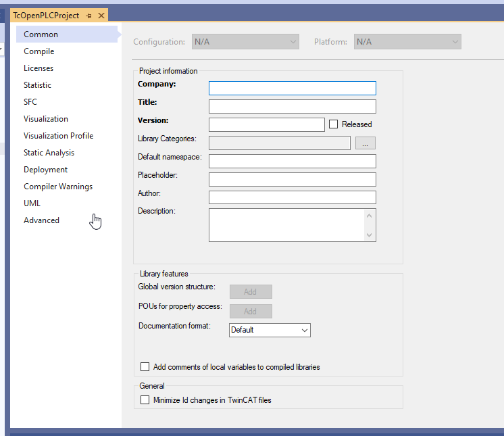Click Description scrollbar down arrow

pyautogui.click(x=370, y=235)
